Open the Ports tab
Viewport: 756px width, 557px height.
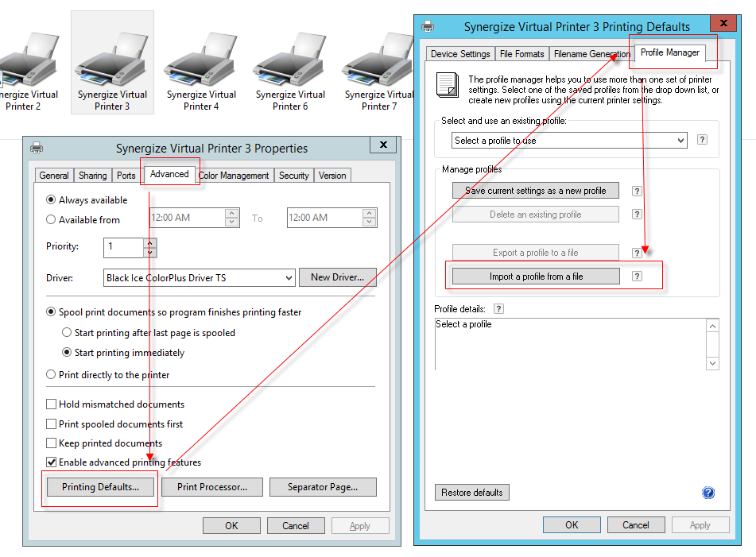126,176
